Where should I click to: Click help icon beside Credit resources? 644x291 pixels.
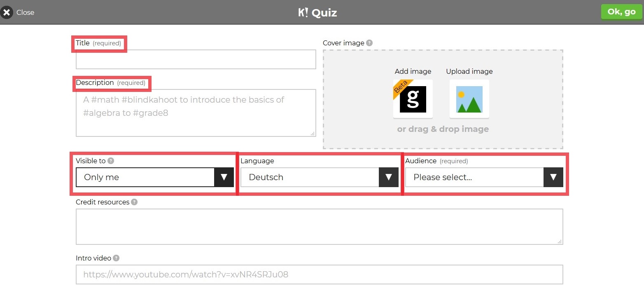pyautogui.click(x=134, y=202)
